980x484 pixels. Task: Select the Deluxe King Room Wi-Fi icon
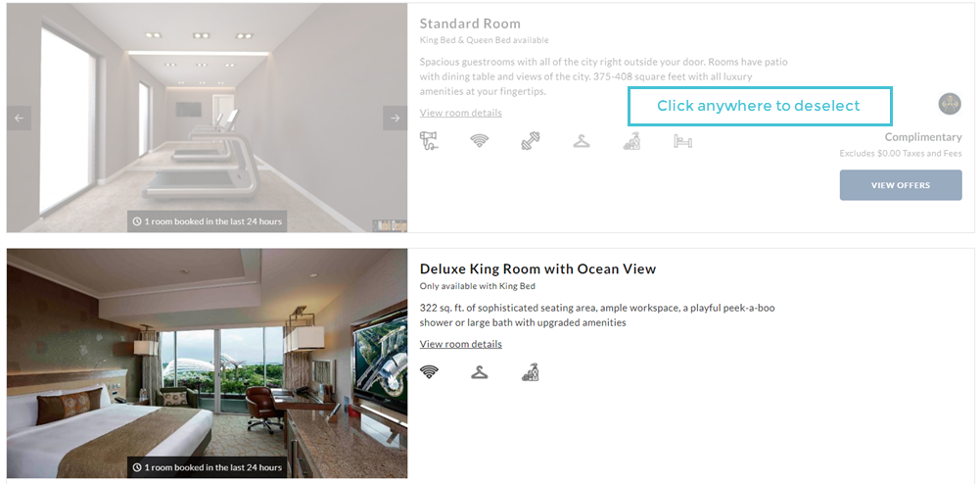point(429,372)
